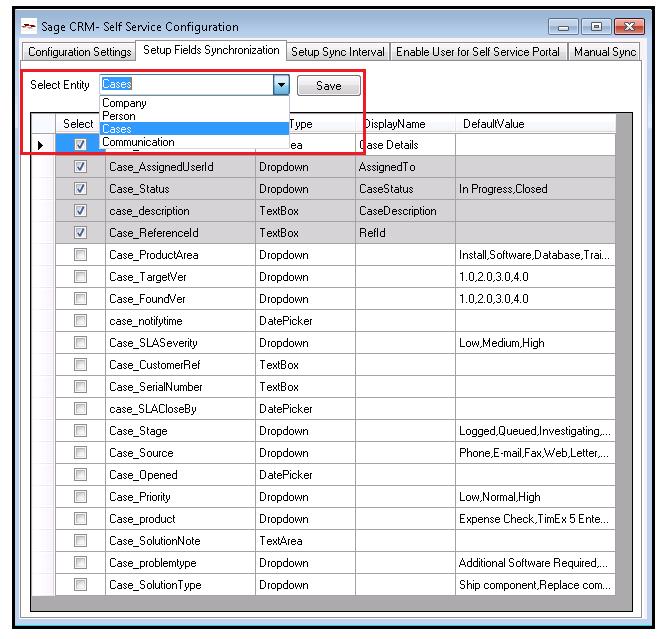This screenshot has height=639, width=668.
Task: Check the Case_ProductArea checkbox
Action: point(80,255)
